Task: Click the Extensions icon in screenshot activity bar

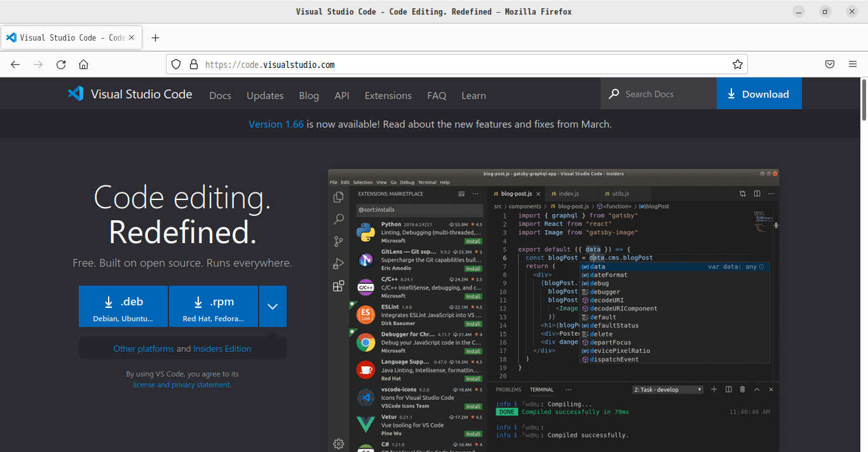Action: [339, 286]
